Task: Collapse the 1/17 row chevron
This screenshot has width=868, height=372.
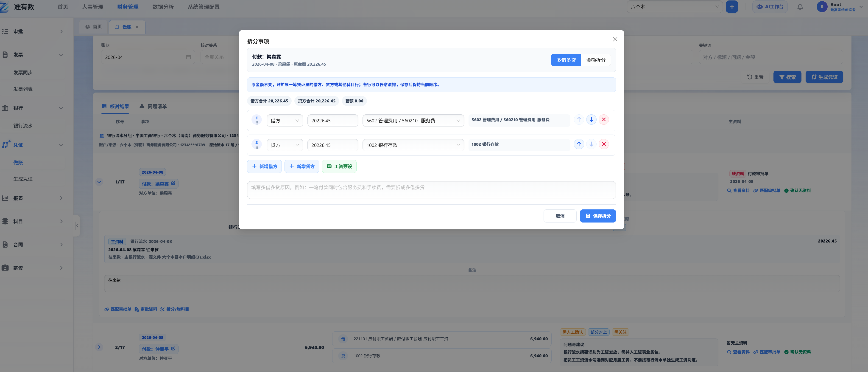Action: click(99, 182)
